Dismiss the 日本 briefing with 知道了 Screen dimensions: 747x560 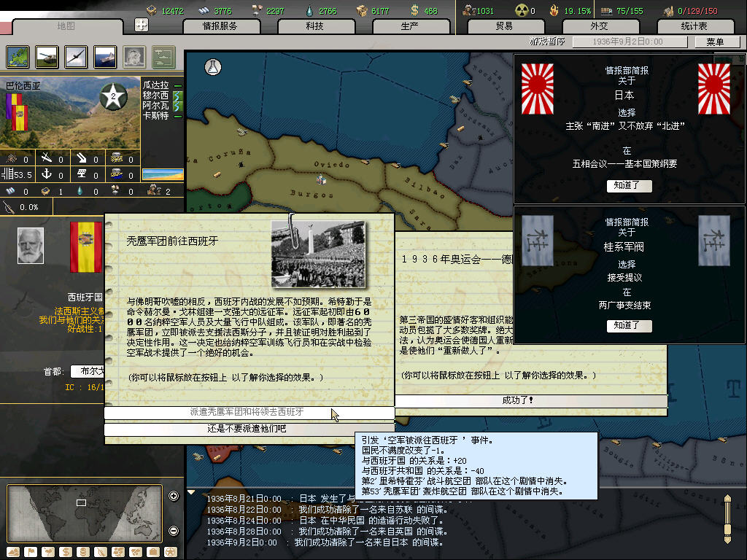click(629, 186)
